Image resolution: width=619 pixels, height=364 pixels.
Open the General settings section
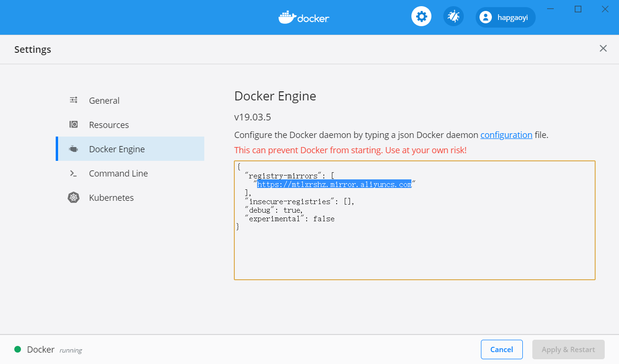pos(130,100)
